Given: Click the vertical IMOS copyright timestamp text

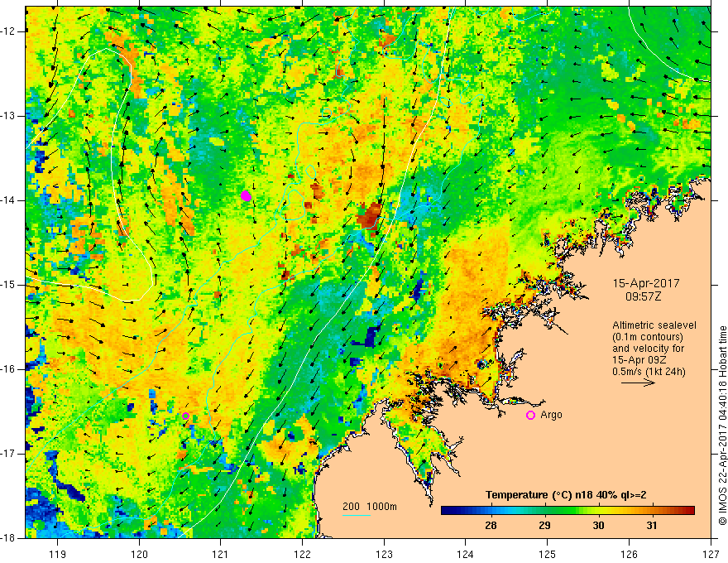Looking at the screenshot, I should pyautogui.click(x=722, y=426).
